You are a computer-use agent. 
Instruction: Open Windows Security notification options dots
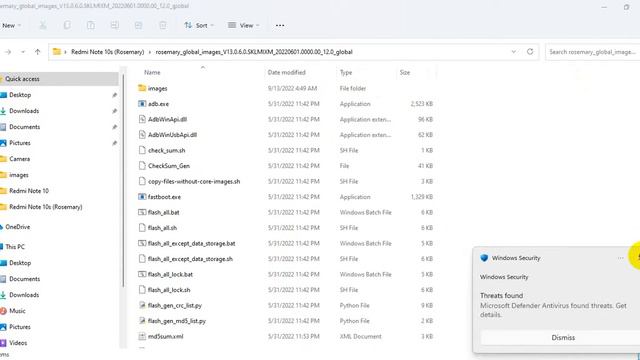(x=620, y=258)
